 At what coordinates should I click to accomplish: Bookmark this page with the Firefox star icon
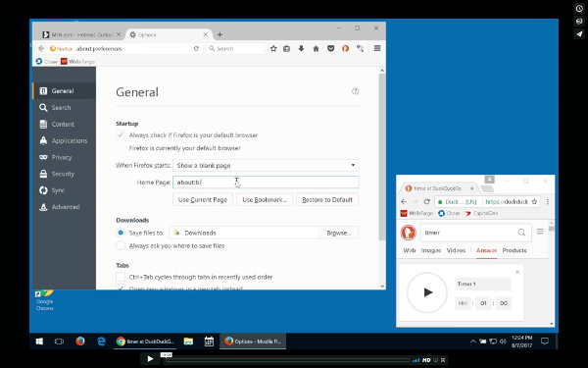coord(273,48)
